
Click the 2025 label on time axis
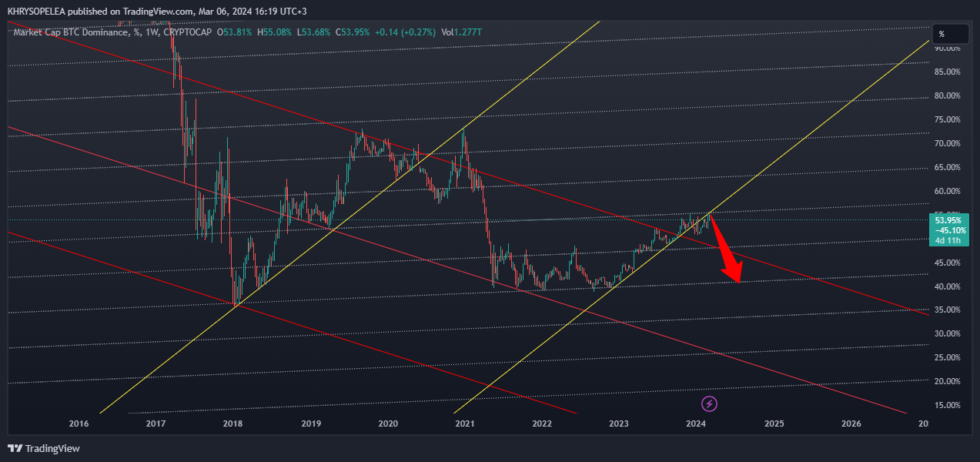pyautogui.click(x=774, y=423)
